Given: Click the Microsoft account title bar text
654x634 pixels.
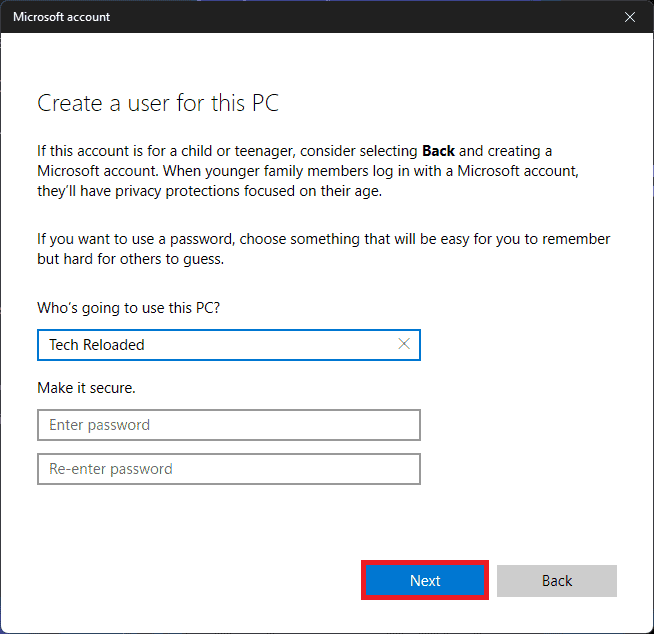Looking at the screenshot, I should coord(62,17).
